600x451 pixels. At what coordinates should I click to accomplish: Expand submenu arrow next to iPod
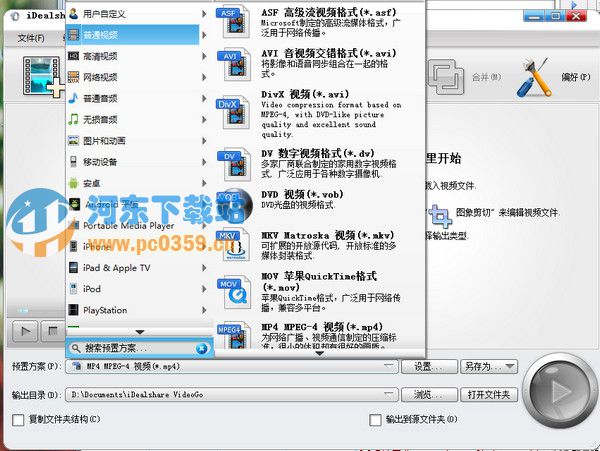click(x=204, y=289)
